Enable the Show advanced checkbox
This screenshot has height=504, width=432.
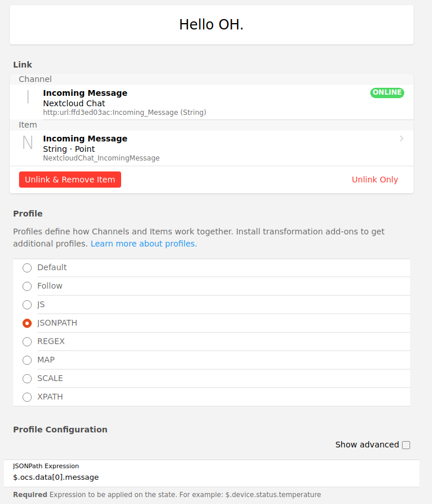pos(406,445)
